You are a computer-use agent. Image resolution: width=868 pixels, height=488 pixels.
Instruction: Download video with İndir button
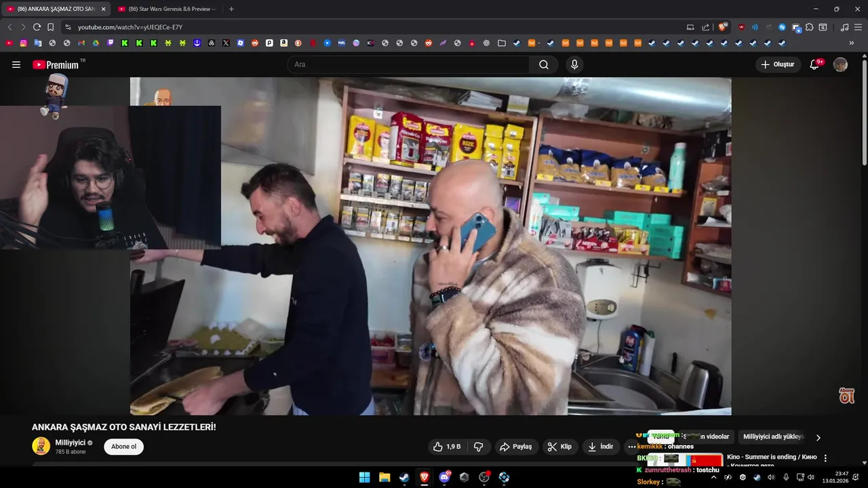[x=601, y=447]
